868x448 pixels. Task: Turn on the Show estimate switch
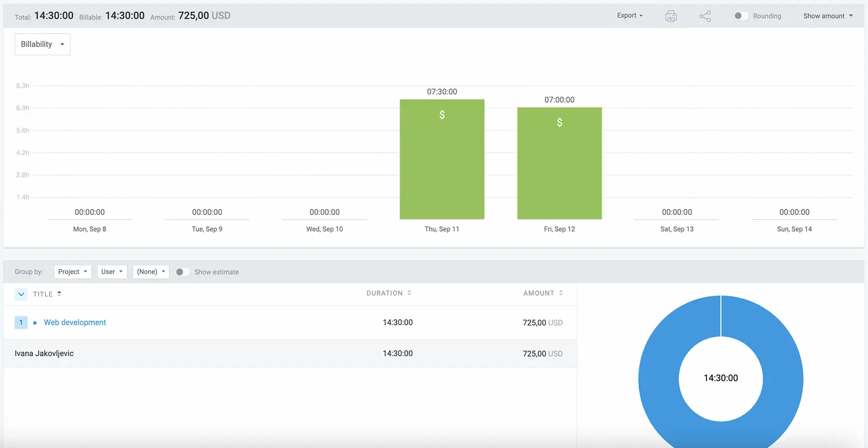[x=182, y=272]
